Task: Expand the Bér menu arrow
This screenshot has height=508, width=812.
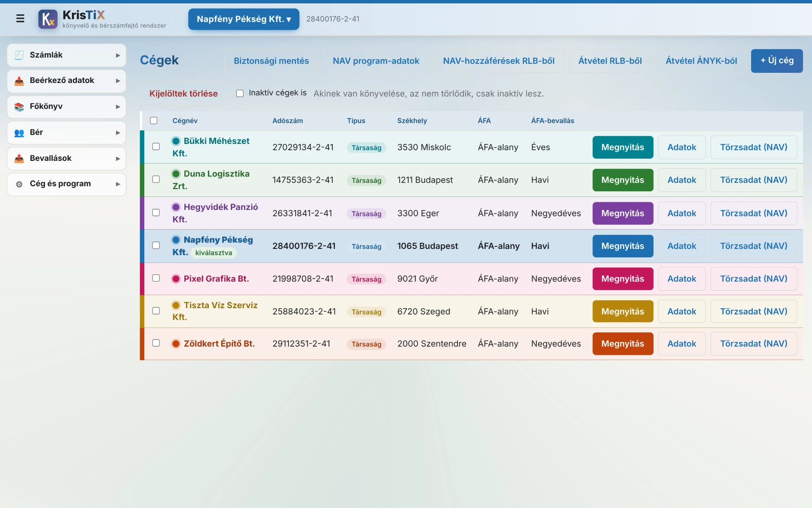Action: pyautogui.click(x=118, y=133)
